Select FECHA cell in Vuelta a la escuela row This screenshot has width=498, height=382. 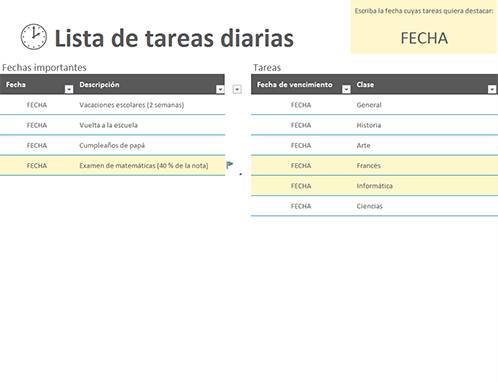click(37, 125)
